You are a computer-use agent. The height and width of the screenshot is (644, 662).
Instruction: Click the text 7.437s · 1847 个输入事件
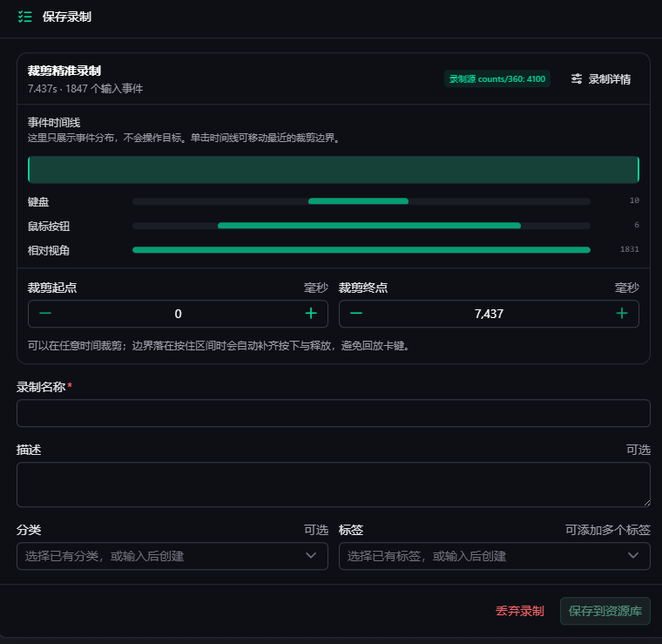point(85,89)
